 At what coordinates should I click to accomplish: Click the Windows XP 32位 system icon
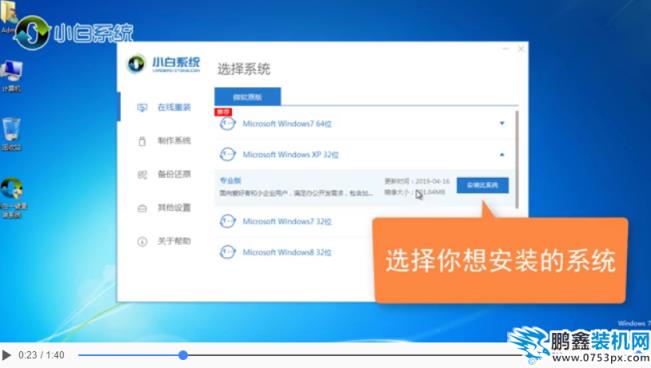(x=227, y=155)
